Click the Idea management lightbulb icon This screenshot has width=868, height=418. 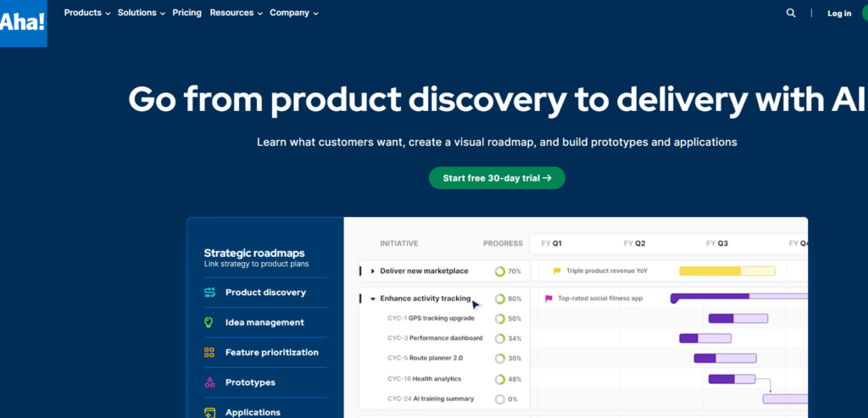click(209, 322)
